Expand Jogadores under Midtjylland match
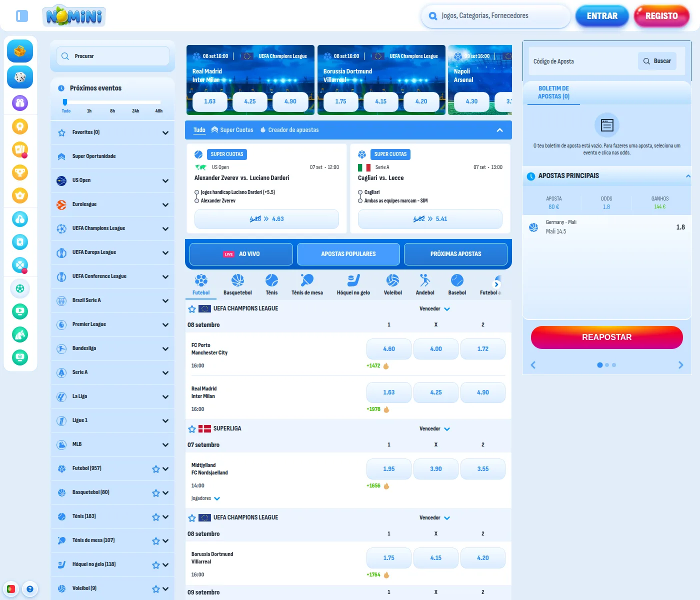Screen dimensions: 700x600 tap(205, 498)
